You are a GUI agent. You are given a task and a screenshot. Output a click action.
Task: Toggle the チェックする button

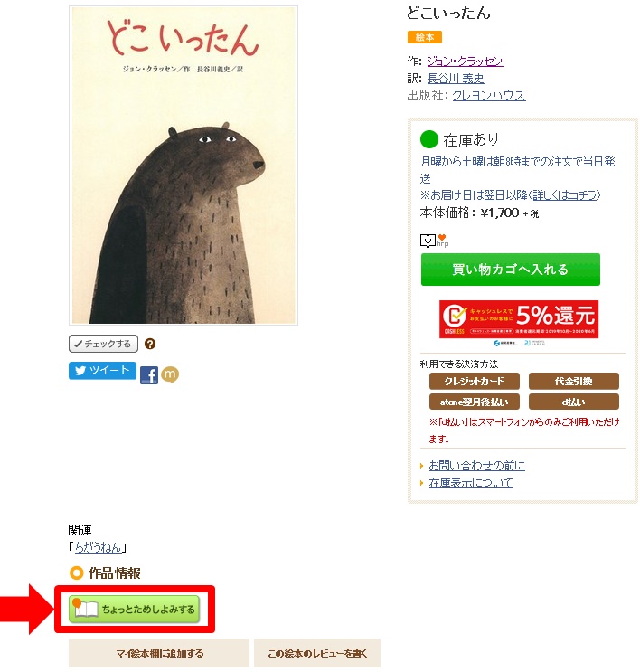pyautogui.click(x=103, y=344)
